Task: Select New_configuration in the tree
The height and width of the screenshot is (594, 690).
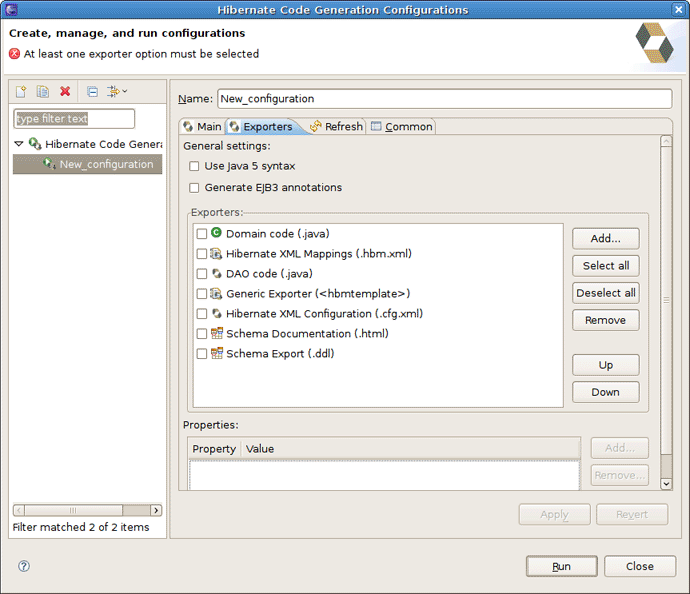Action: pyautogui.click(x=105, y=164)
